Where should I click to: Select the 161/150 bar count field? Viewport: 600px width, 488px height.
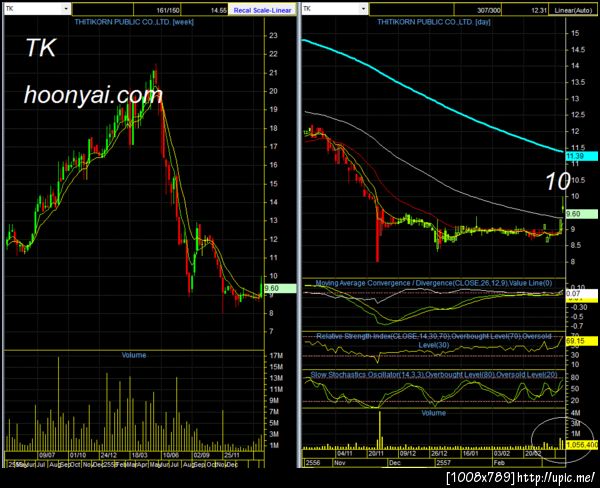157,10
